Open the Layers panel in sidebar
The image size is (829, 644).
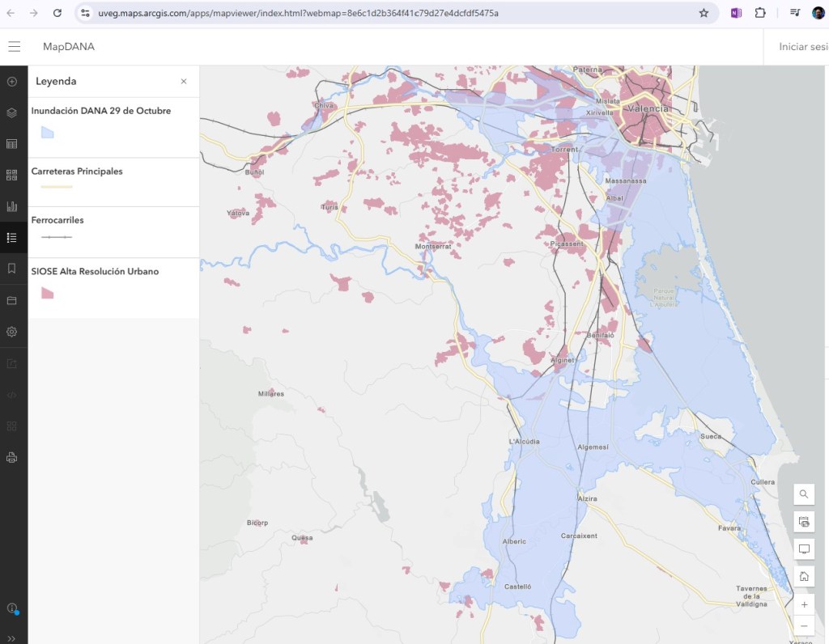coord(12,113)
